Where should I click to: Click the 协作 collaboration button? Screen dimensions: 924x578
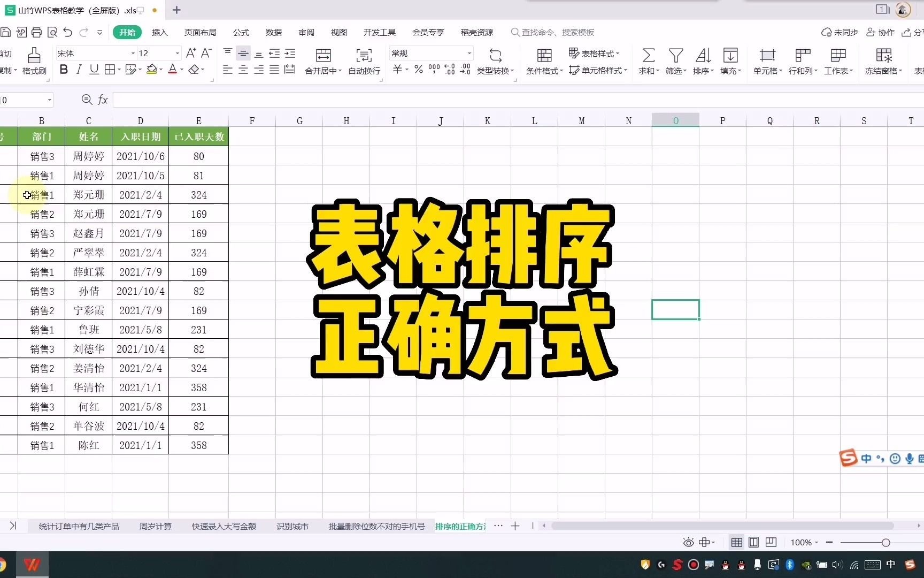pyautogui.click(x=880, y=32)
